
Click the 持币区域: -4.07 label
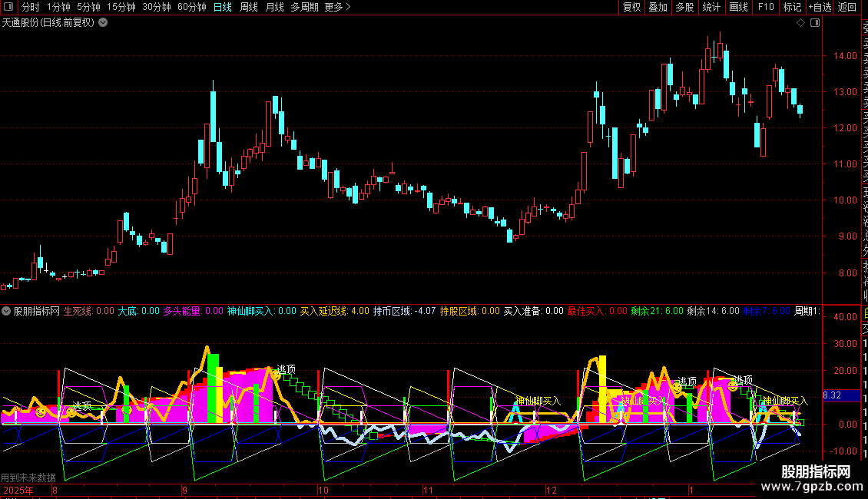tap(404, 312)
